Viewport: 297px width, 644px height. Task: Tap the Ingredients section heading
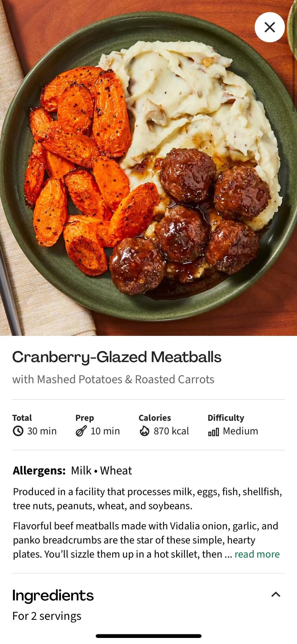click(53, 595)
